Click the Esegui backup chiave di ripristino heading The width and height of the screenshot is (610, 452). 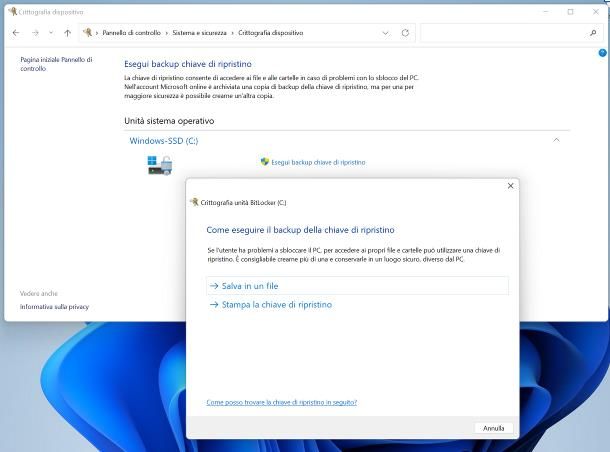click(x=188, y=64)
